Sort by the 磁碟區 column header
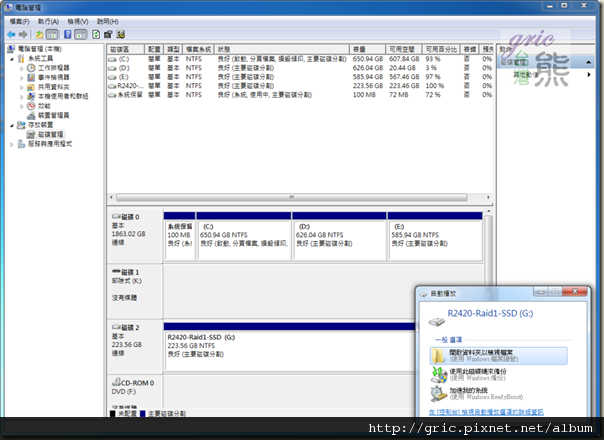Viewport: 604px width, 440px height. click(x=126, y=49)
